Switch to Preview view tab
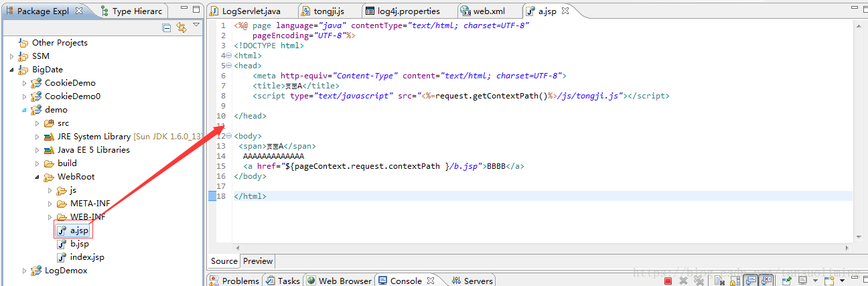The image size is (868, 286). point(258,261)
